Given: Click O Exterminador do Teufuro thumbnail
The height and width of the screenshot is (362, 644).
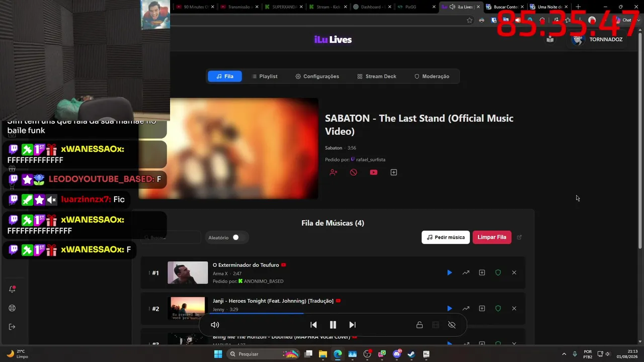Looking at the screenshot, I should click(188, 273).
